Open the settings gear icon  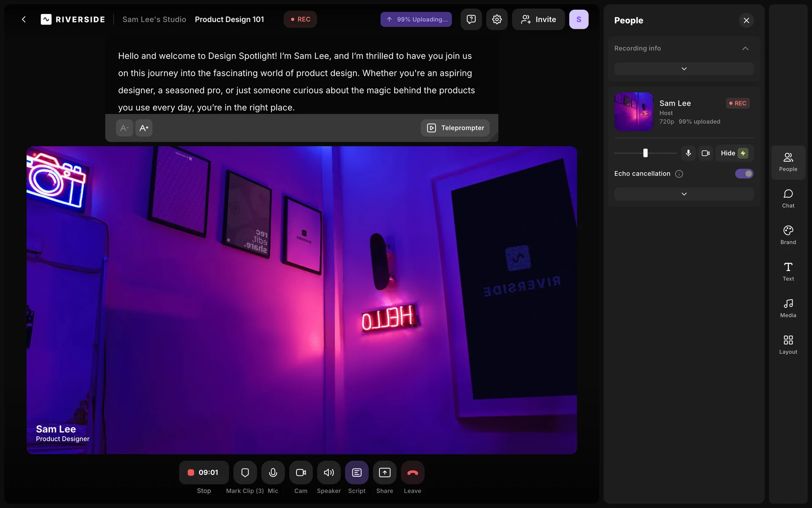click(x=497, y=19)
